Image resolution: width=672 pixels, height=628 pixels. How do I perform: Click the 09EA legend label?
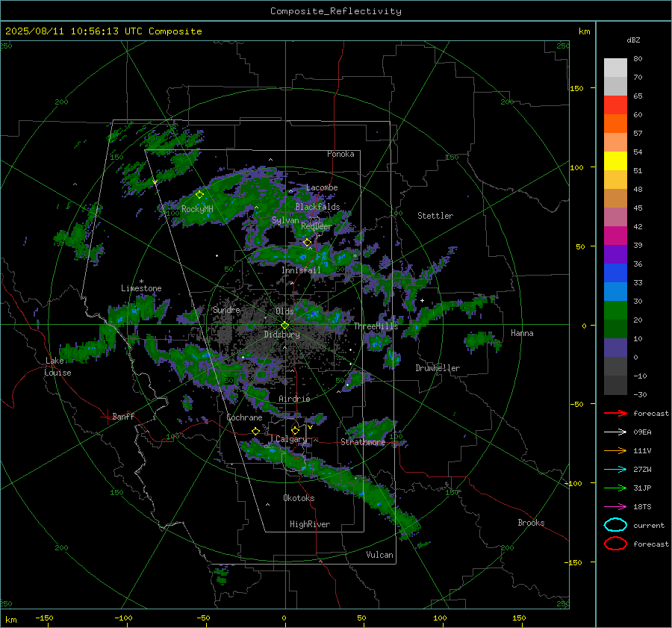[x=642, y=432]
